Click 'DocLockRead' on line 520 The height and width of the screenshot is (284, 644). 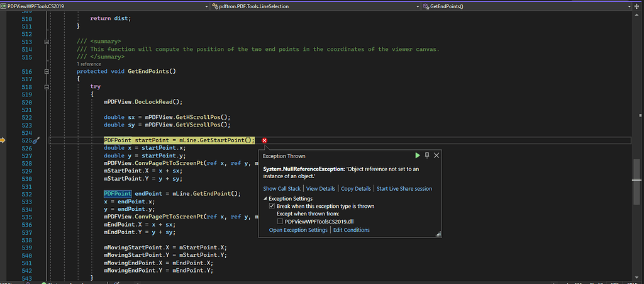[x=153, y=102]
